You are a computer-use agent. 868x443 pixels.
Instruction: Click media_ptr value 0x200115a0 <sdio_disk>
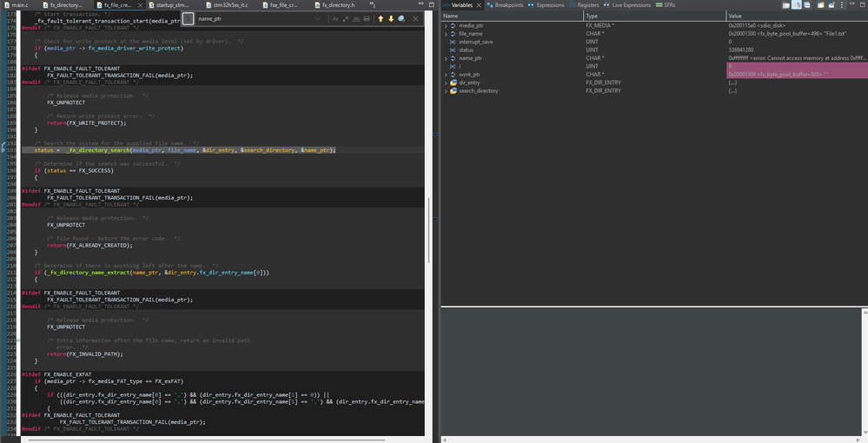coord(756,25)
